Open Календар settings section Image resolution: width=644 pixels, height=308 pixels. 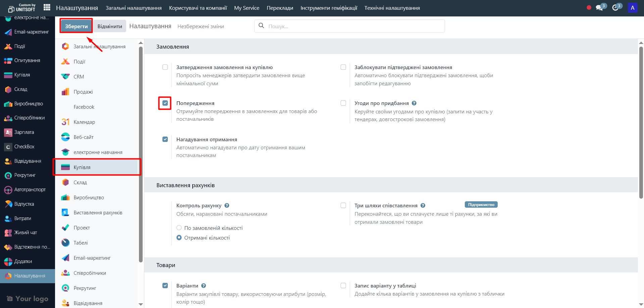(84, 122)
